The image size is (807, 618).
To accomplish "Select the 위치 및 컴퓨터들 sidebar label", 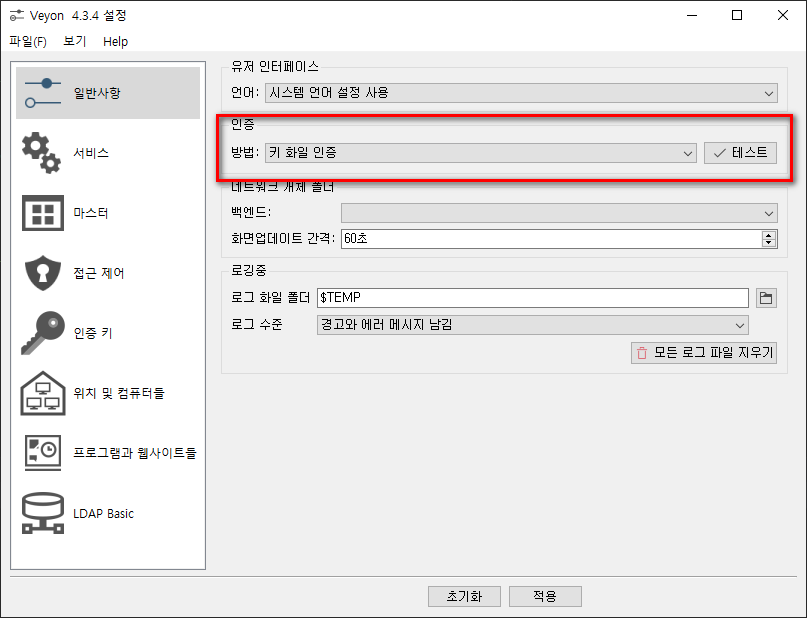I will tap(119, 393).
